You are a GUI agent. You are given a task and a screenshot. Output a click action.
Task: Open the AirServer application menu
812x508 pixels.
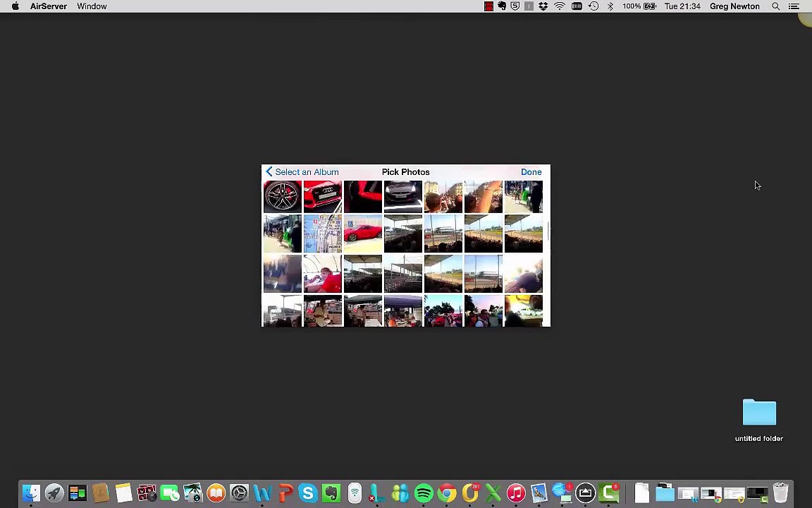point(48,6)
